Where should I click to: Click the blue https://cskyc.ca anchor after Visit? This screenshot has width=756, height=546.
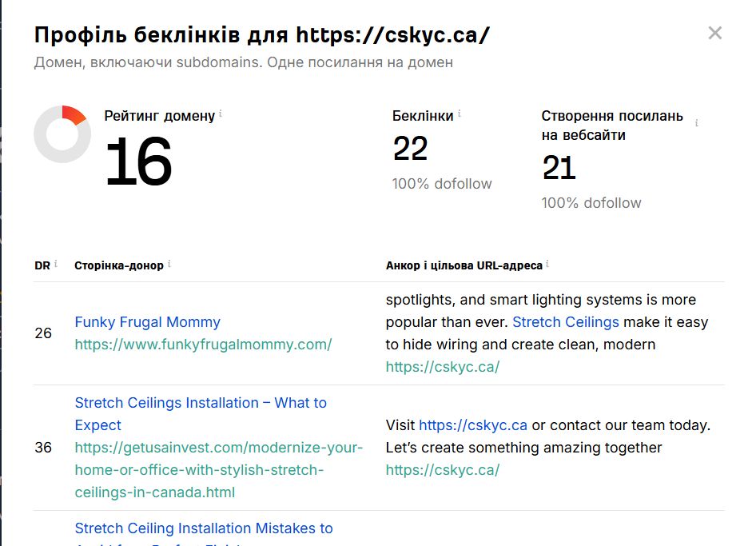(473, 425)
